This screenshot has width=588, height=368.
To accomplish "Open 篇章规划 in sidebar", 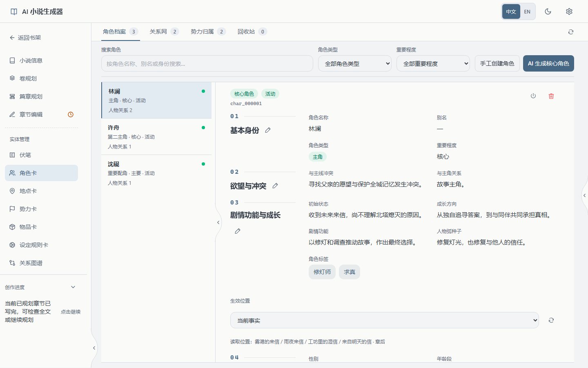I will point(41,96).
